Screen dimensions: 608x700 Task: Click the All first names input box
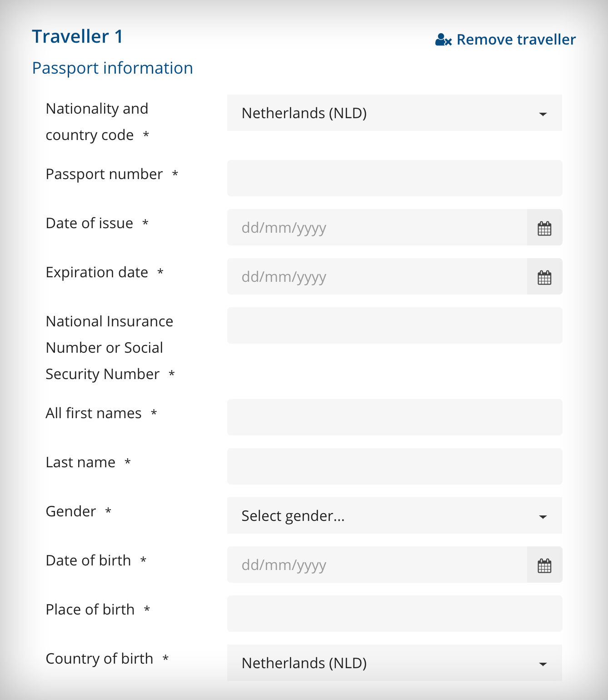coord(394,417)
